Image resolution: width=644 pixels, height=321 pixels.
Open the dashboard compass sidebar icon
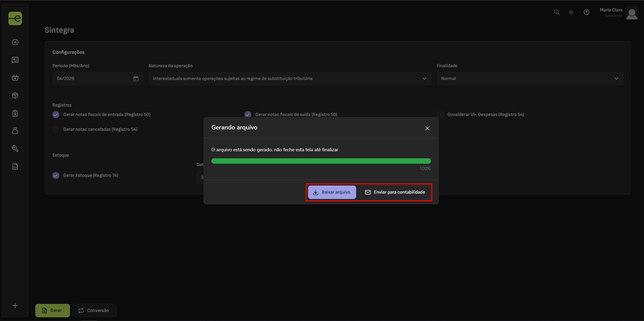tap(15, 42)
